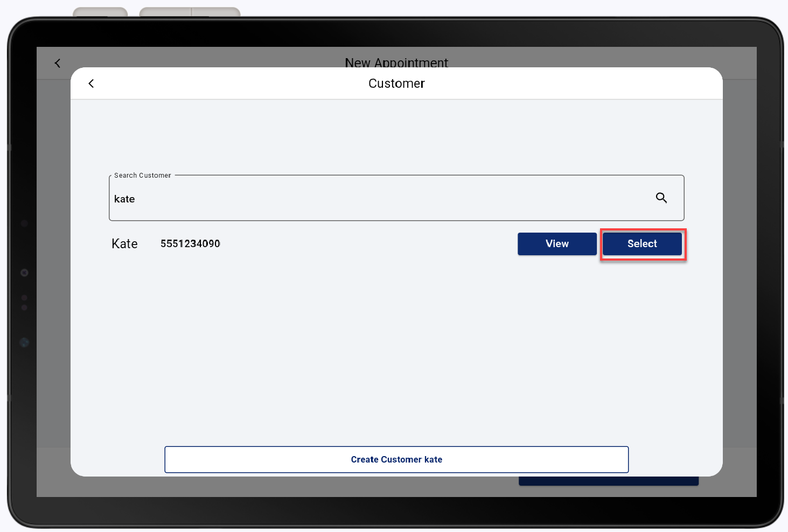
Task: Click Create Customer kate button
Action: pyautogui.click(x=396, y=459)
